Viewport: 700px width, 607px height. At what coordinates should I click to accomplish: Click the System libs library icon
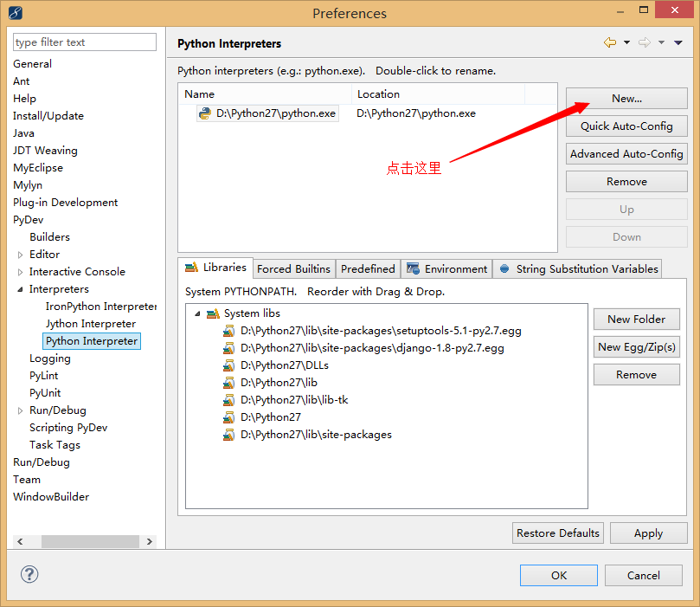214,313
